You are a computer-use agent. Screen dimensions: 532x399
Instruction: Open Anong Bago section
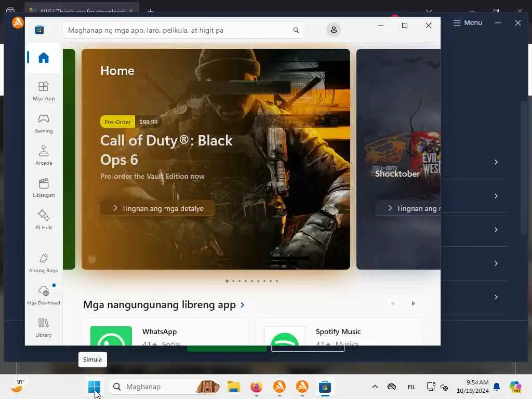coord(44,263)
